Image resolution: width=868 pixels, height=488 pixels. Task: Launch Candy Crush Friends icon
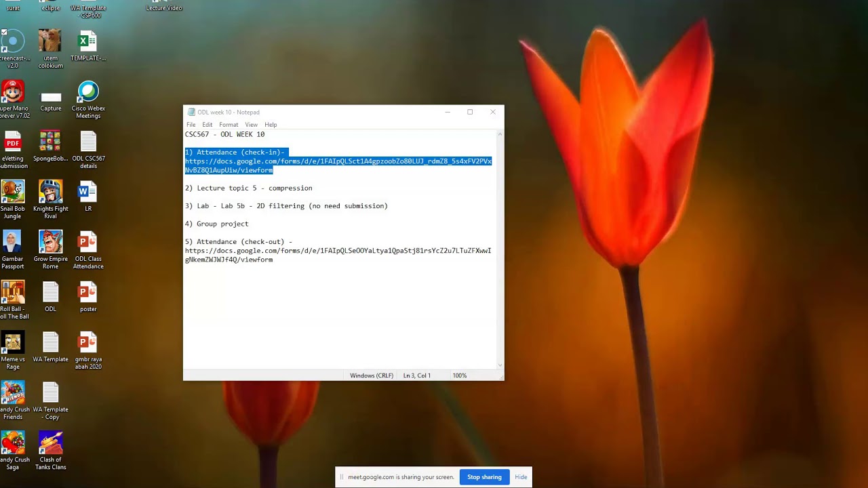pyautogui.click(x=13, y=401)
